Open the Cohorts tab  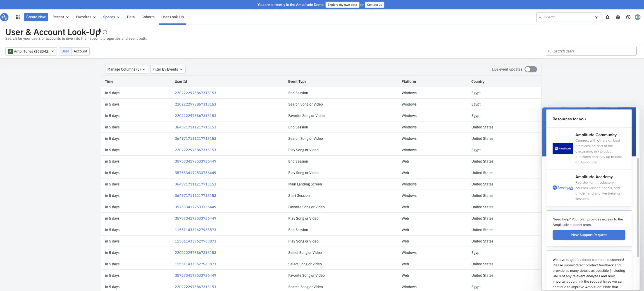[148, 17]
